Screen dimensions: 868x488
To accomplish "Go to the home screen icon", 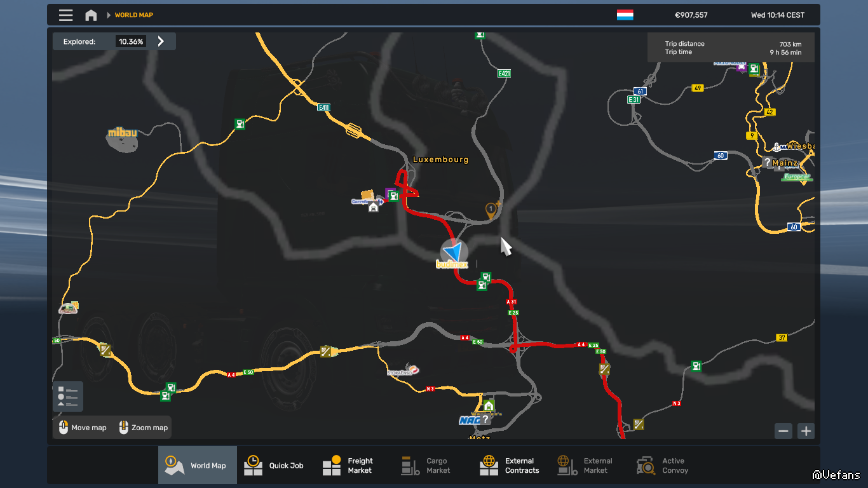I will [x=91, y=15].
